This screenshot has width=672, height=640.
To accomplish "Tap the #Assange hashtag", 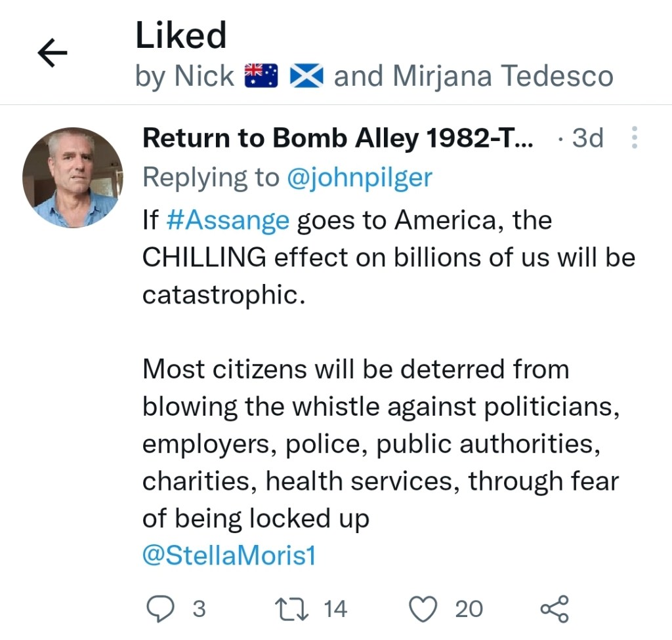I will point(228,220).
